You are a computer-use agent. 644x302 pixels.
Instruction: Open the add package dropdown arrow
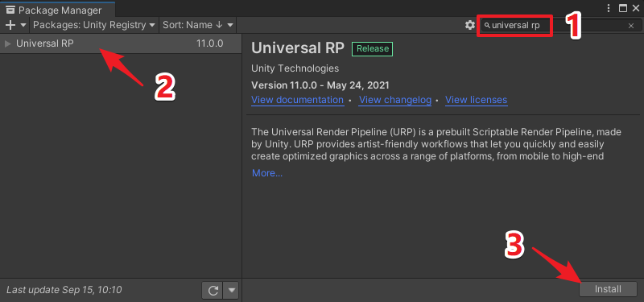[x=23, y=25]
